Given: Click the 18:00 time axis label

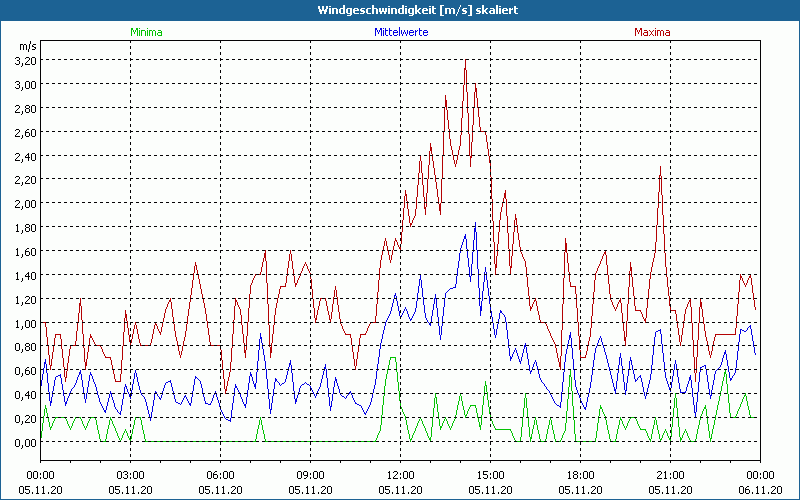Looking at the screenshot, I should tap(581, 476).
